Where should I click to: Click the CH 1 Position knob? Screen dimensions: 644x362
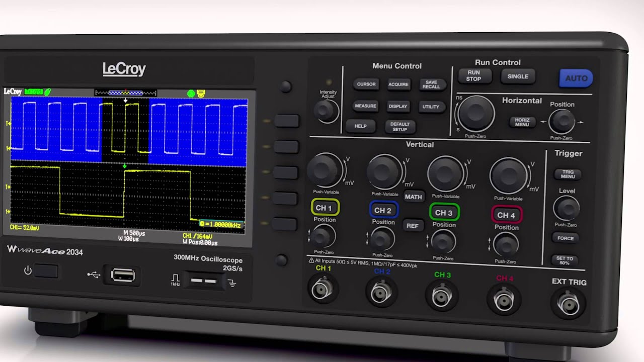(x=323, y=236)
